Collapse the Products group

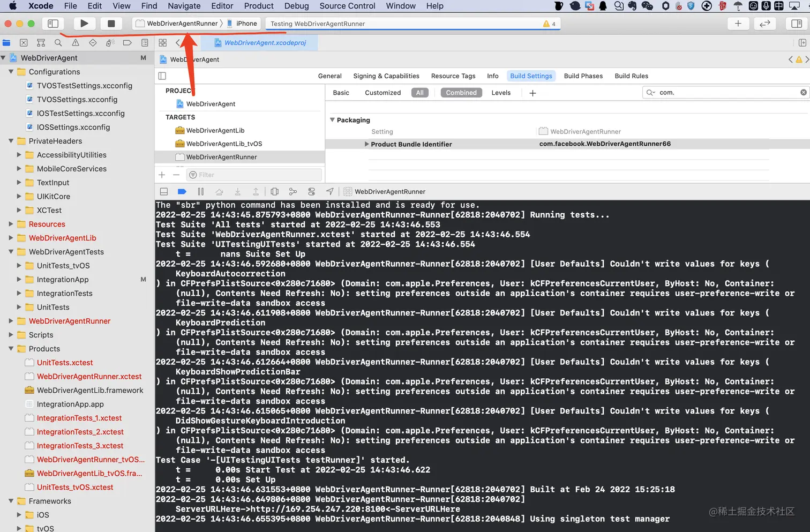point(11,349)
